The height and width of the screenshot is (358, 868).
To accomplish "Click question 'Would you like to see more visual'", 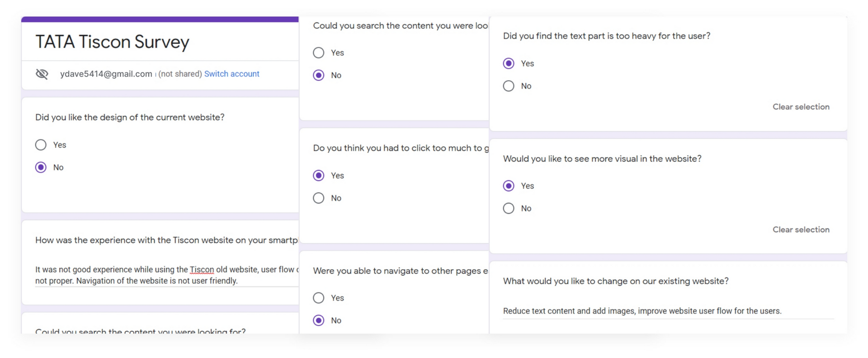I will tap(602, 159).
